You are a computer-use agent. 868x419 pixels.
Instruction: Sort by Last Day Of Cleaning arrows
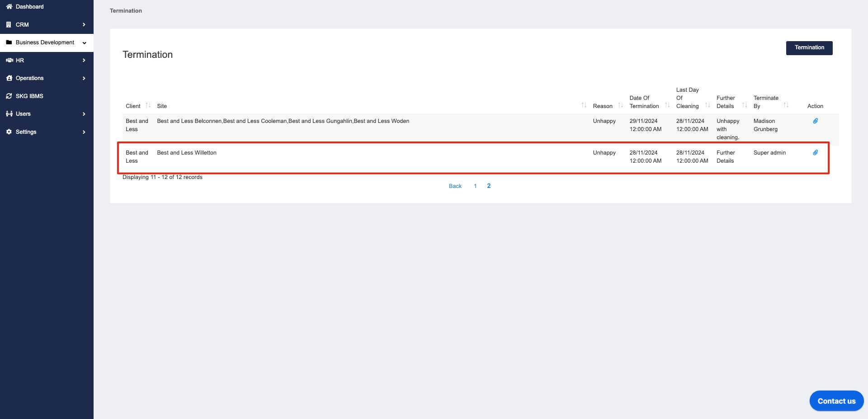(x=708, y=105)
